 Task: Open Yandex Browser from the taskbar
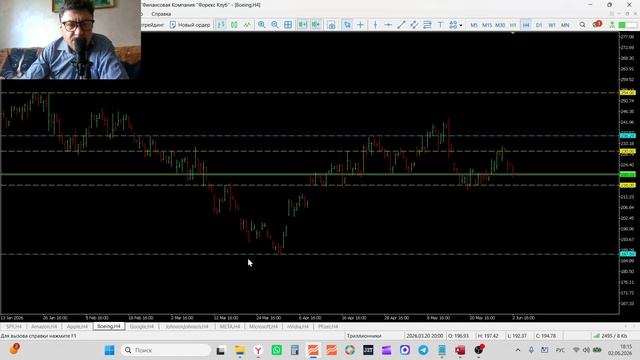pos(258,350)
